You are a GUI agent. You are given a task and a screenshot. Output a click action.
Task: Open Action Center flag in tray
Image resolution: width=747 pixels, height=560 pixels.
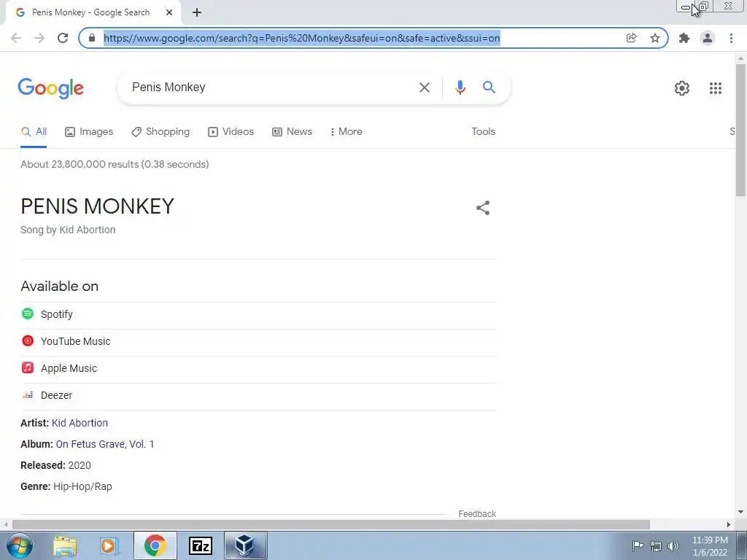[x=638, y=546]
